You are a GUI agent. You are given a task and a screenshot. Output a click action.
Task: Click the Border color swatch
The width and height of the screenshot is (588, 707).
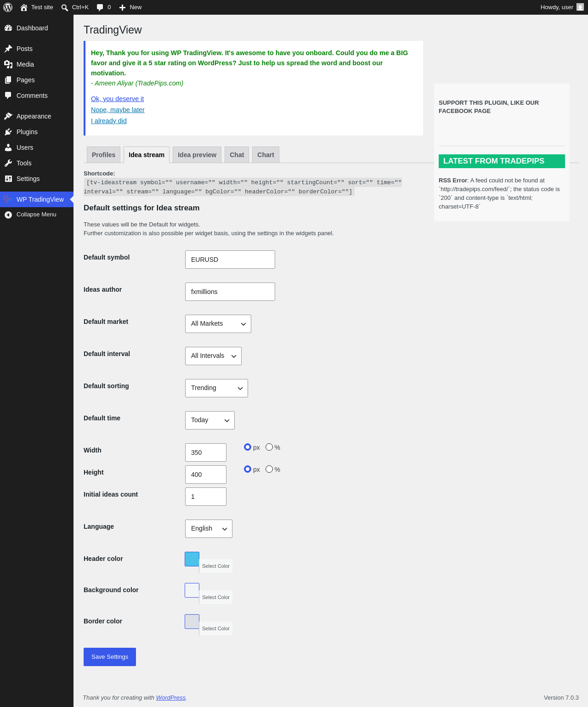[192, 622]
